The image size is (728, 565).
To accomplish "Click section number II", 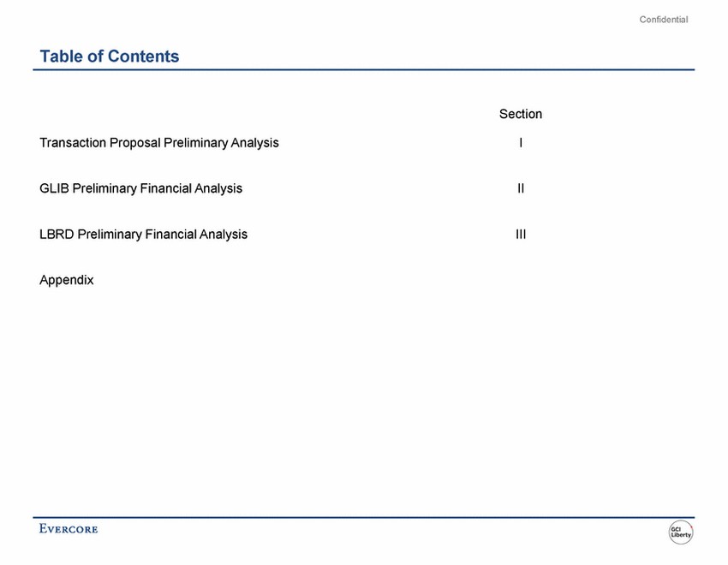I will [x=521, y=188].
